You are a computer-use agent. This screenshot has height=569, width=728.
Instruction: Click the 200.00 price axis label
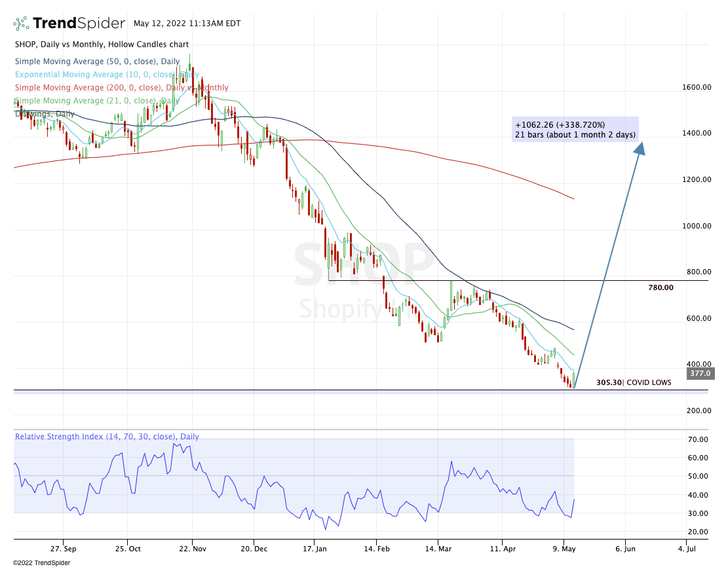pyautogui.click(x=699, y=411)
